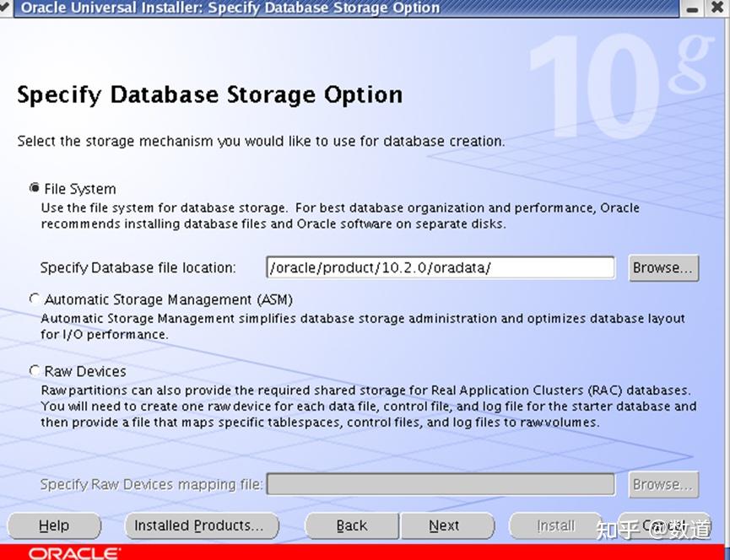This screenshot has width=730, height=560.
Task: Click the Help button
Action: click(53, 525)
